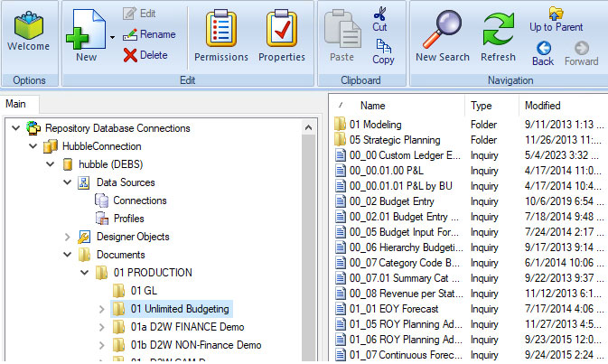The image size is (608, 364).
Task: Rename the selected item
Action: [148, 34]
